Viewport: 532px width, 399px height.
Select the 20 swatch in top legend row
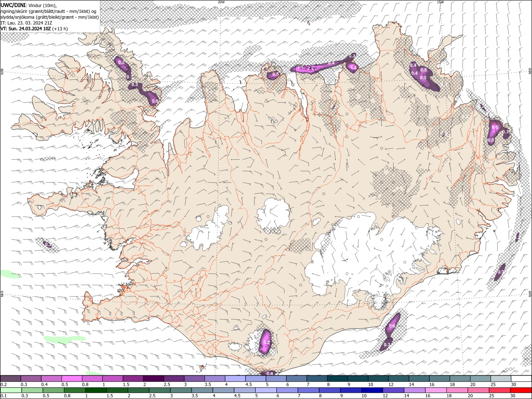480,379
